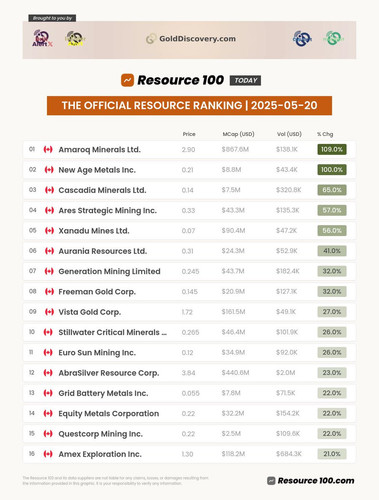This screenshot has width=379, height=500.
Task: Click the footer Resource 100.com icon
Action: pos(271,481)
